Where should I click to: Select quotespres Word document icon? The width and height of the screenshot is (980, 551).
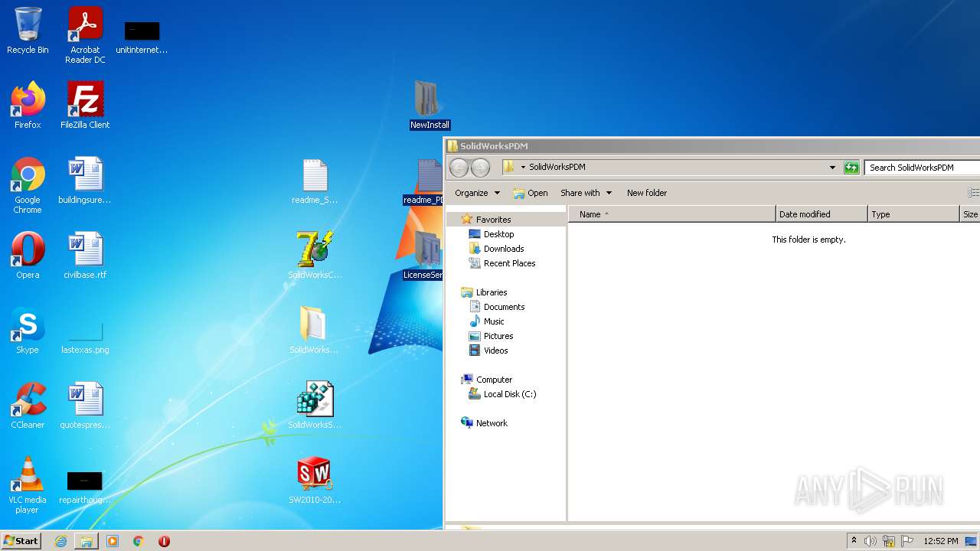pyautogui.click(x=85, y=406)
